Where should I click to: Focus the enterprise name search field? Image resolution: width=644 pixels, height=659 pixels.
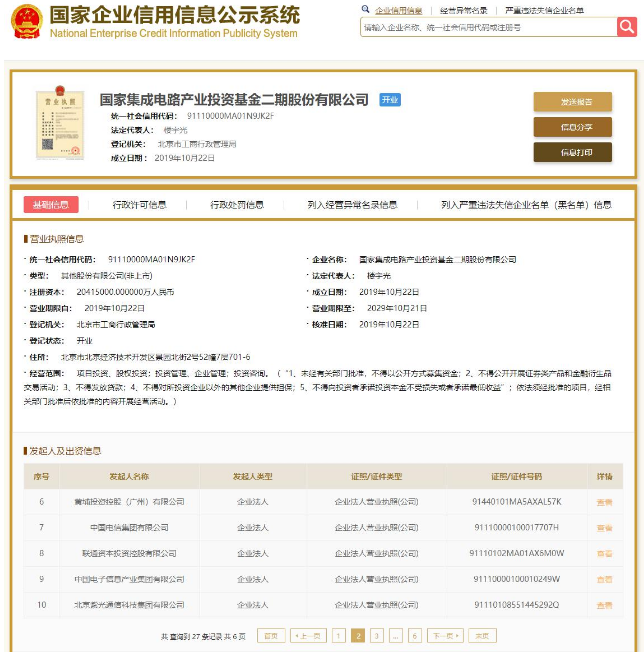coord(488,27)
